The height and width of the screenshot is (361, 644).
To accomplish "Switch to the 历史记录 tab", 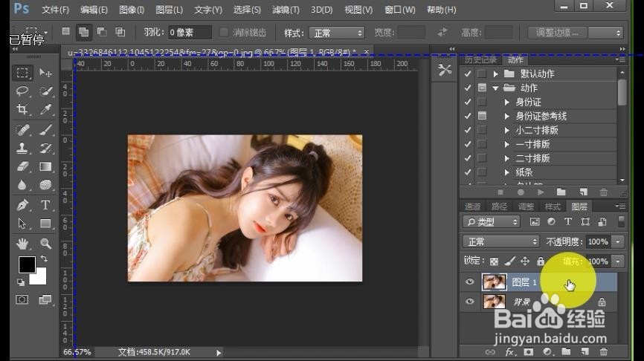I will pos(480,60).
